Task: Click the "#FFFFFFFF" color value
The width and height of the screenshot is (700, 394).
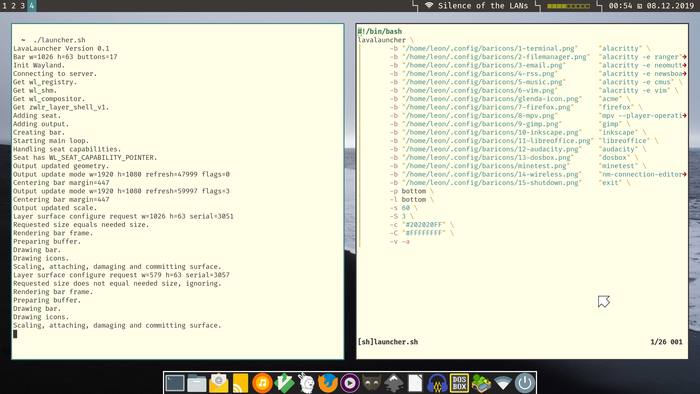Action: tap(424, 233)
